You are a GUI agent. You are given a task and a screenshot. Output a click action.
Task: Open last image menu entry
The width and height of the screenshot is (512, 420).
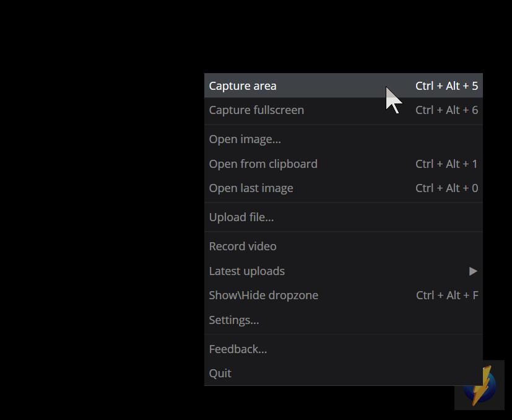click(251, 188)
